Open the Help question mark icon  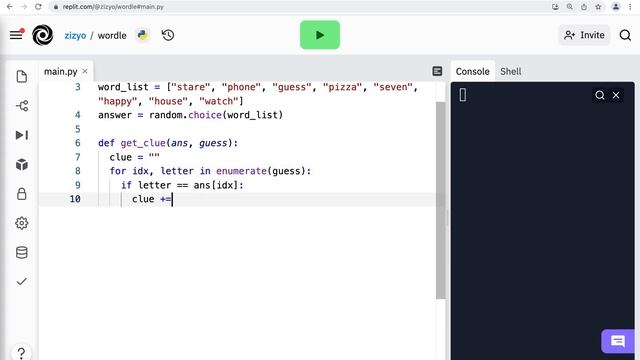21,353
